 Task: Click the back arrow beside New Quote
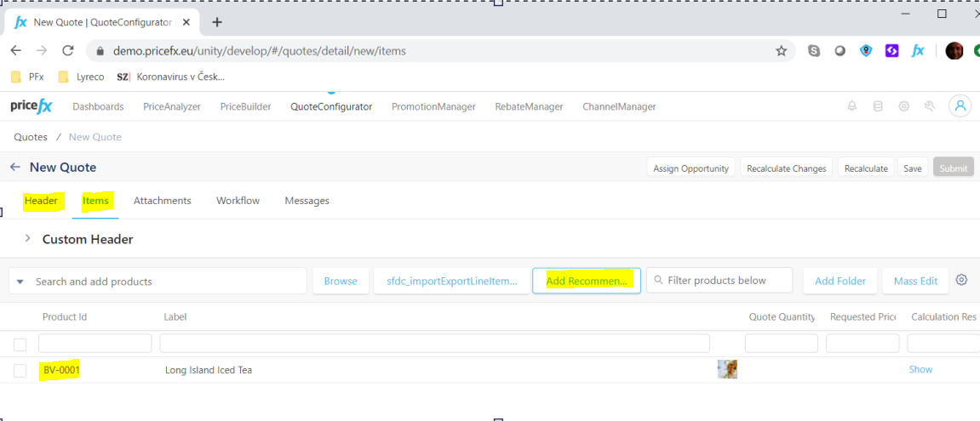coord(15,168)
